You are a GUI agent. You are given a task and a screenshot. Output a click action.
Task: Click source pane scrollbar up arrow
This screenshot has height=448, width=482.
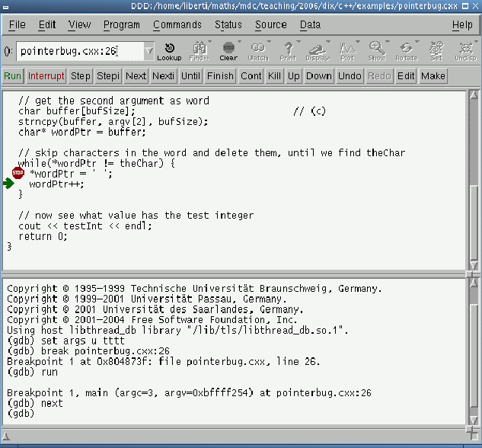pyautogui.click(x=474, y=95)
